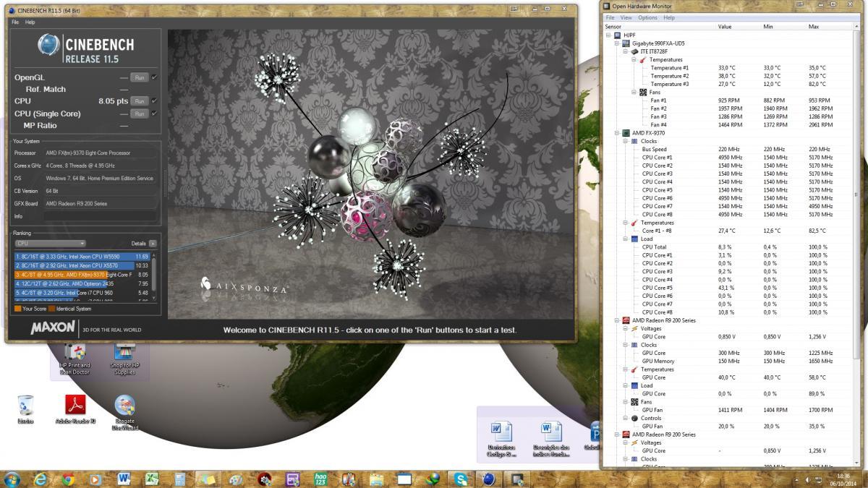Collapse Clocks group under AMD FX-9370

626,141
